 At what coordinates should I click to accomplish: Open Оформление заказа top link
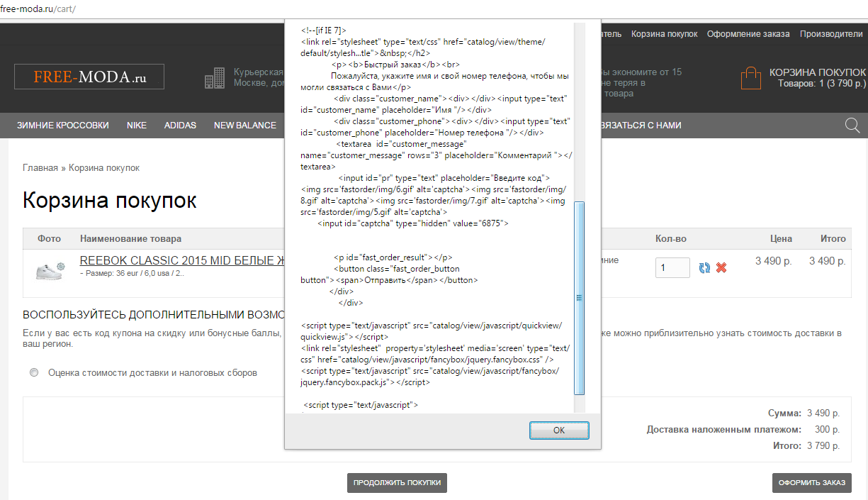(x=749, y=34)
